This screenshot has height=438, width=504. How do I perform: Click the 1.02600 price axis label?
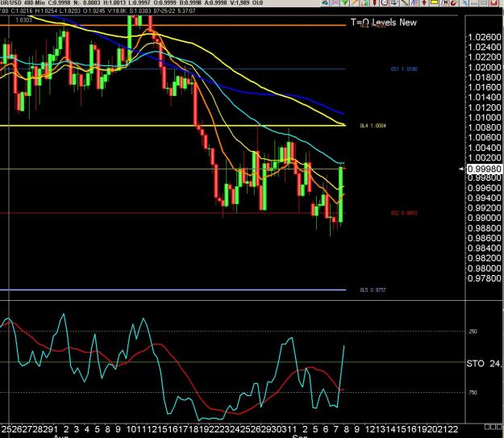coord(485,37)
